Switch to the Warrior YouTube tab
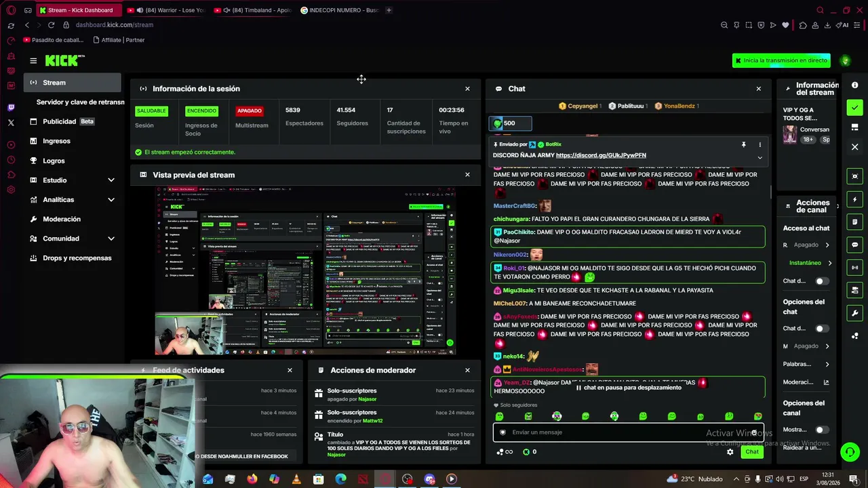Screen dimensions: 868x488 165,10
